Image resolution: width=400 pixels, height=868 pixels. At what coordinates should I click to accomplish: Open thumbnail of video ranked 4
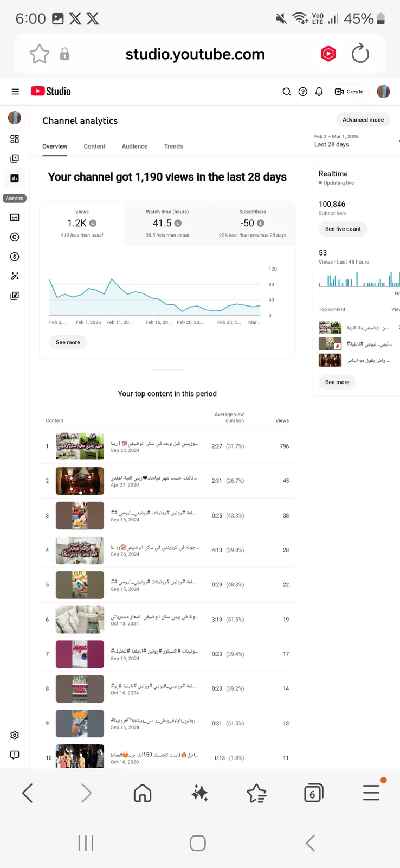(x=80, y=550)
